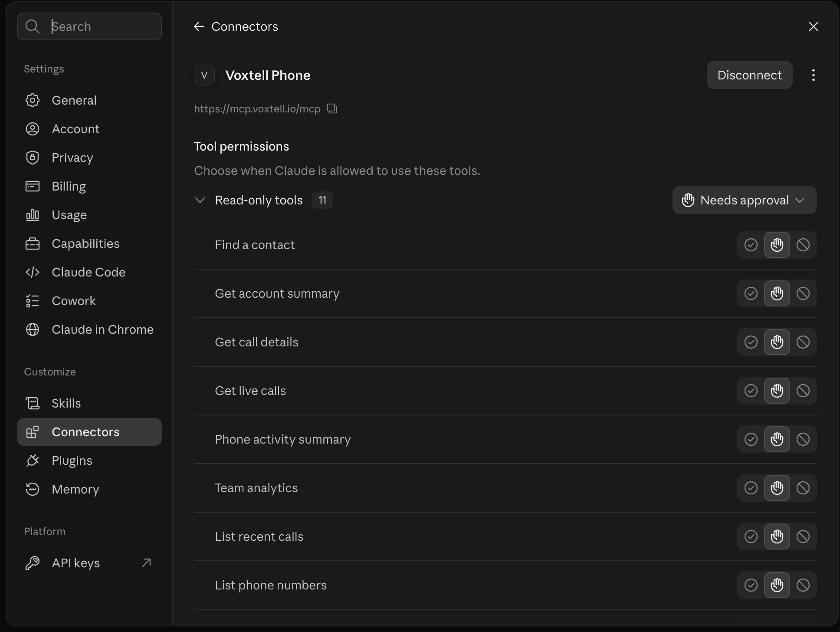The width and height of the screenshot is (840, 632).
Task: Open Claude in Chrome settings
Action: point(89,329)
